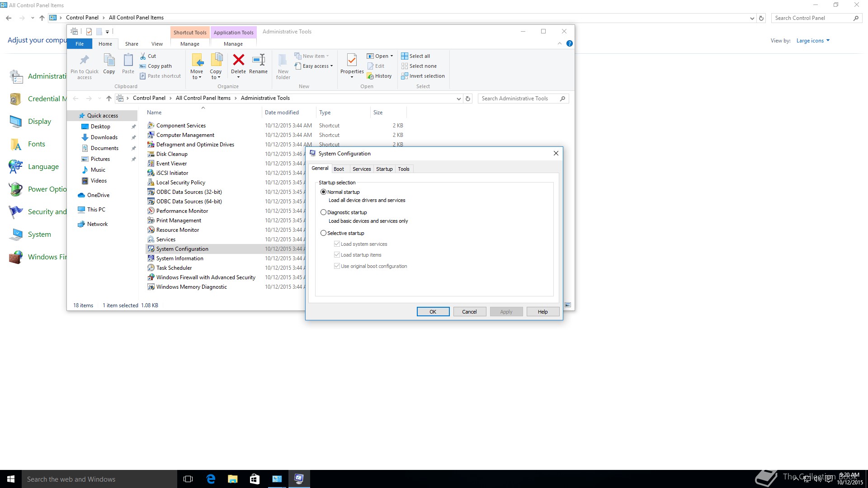Select Performance Monitor in file list
The image size is (868, 488).
(182, 211)
